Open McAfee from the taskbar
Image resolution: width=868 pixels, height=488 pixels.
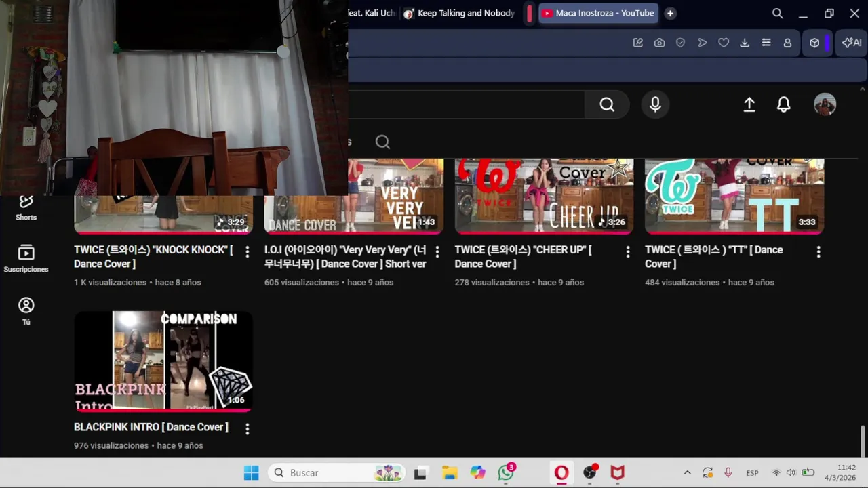617,472
